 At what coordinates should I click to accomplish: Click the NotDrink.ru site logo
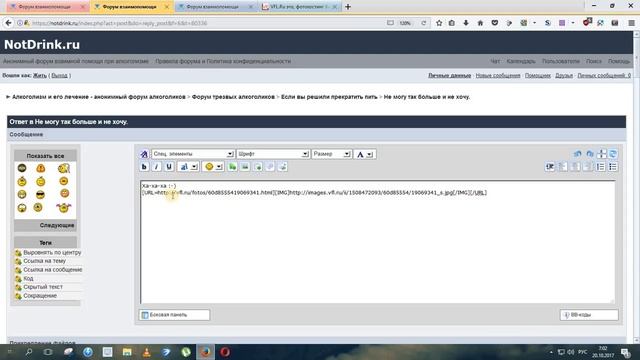42,44
